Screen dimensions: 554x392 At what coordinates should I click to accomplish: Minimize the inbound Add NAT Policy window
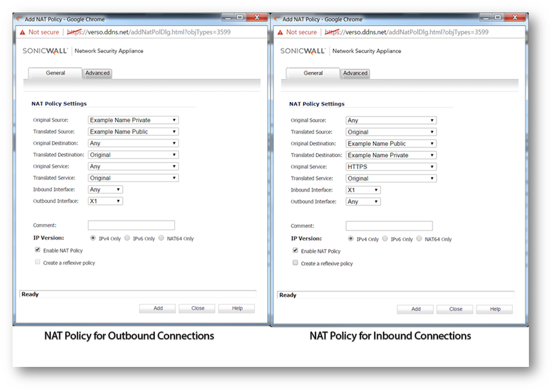point(486,17)
